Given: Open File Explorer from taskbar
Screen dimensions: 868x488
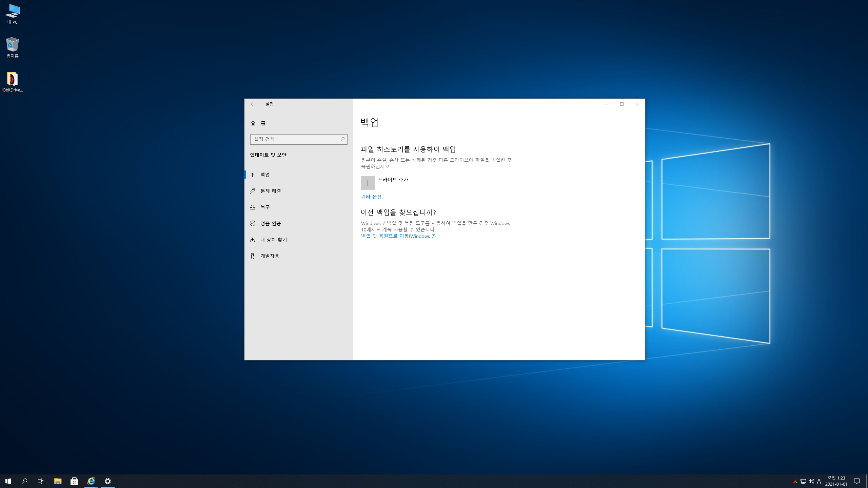Looking at the screenshot, I should (58, 481).
